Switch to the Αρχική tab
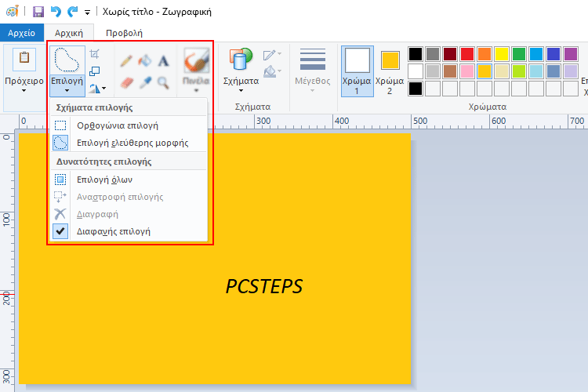Viewport: 588px width, 392px height. [x=69, y=33]
